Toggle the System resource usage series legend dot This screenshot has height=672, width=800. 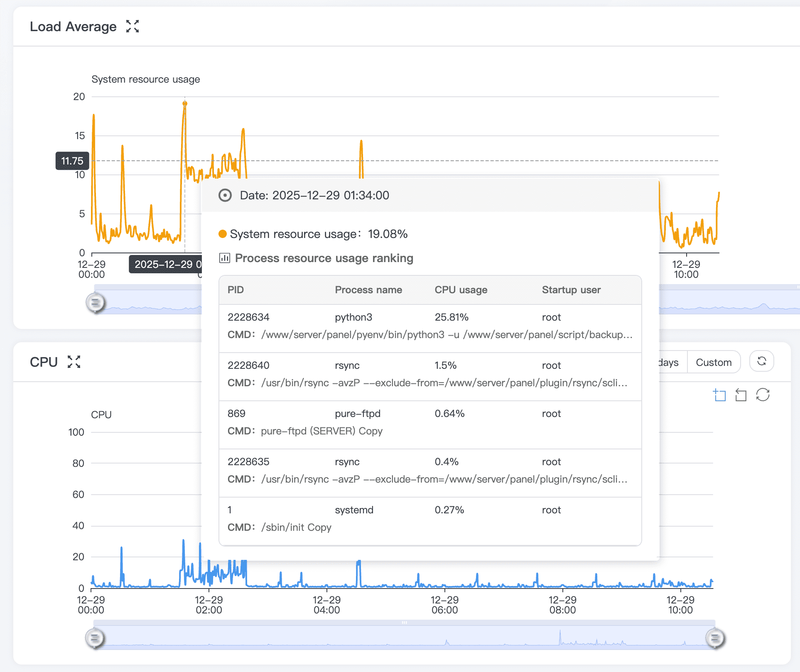pyautogui.click(x=223, y=233)
